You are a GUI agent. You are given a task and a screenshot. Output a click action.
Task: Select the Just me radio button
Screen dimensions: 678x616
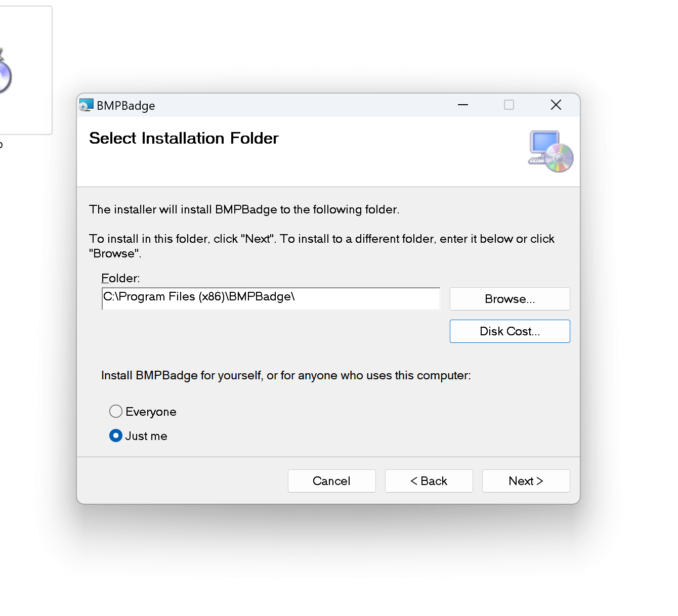pos(116,436)
